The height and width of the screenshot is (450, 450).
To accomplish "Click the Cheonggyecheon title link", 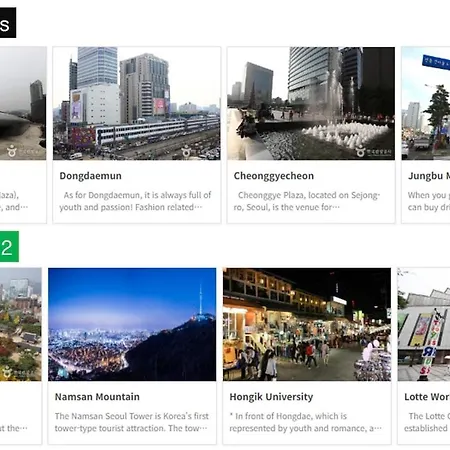I will (x=274, y=176).
